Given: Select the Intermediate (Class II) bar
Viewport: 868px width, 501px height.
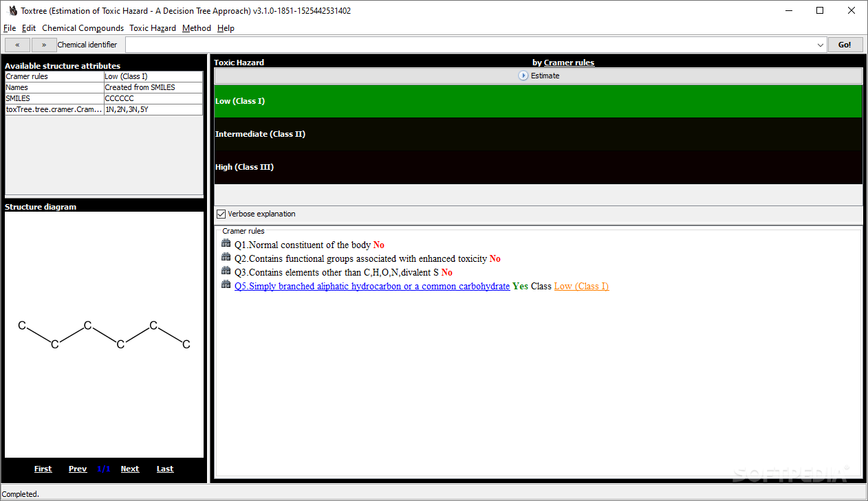Looking at the screenshot, I should click(539, 134).
